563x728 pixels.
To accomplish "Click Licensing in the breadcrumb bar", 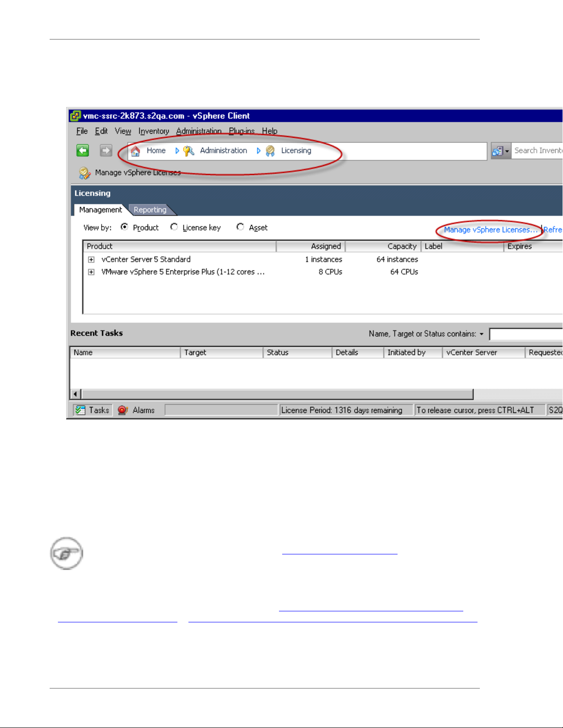I will click(296, 151).
